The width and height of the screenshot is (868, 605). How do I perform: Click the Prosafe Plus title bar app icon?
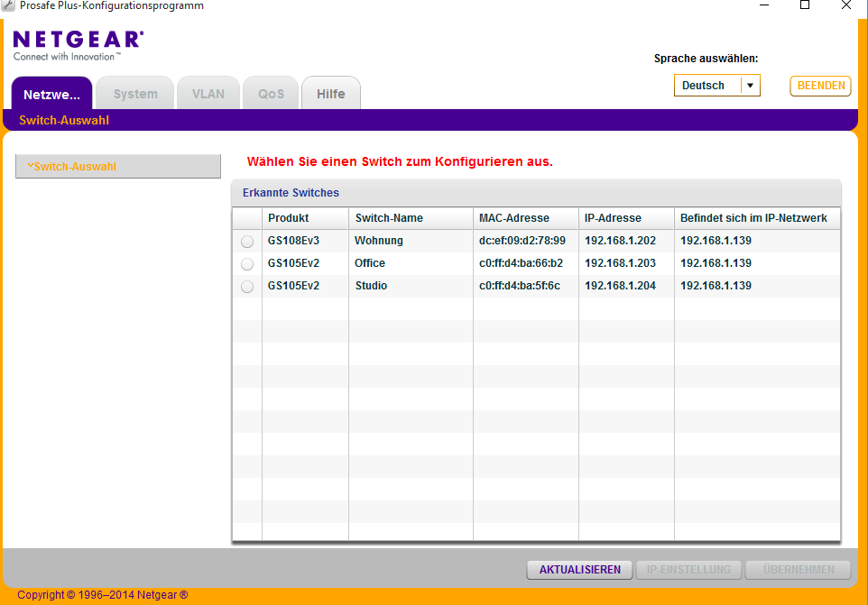(9, 5)
